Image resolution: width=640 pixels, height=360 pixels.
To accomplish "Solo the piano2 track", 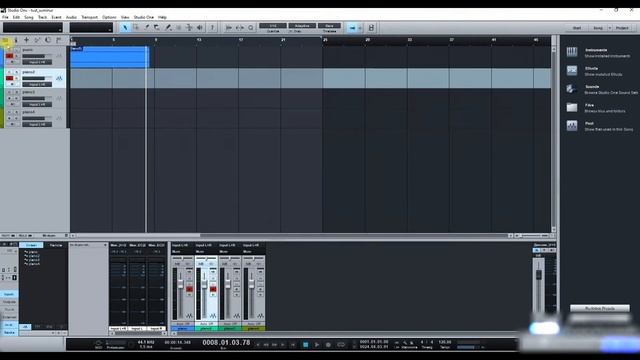I will [x=17, y=72].
